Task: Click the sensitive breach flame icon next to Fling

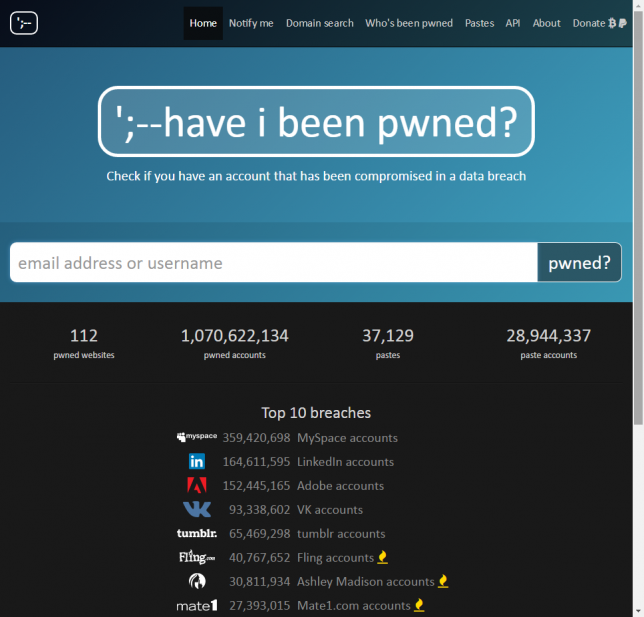Action: pos(382,557)
